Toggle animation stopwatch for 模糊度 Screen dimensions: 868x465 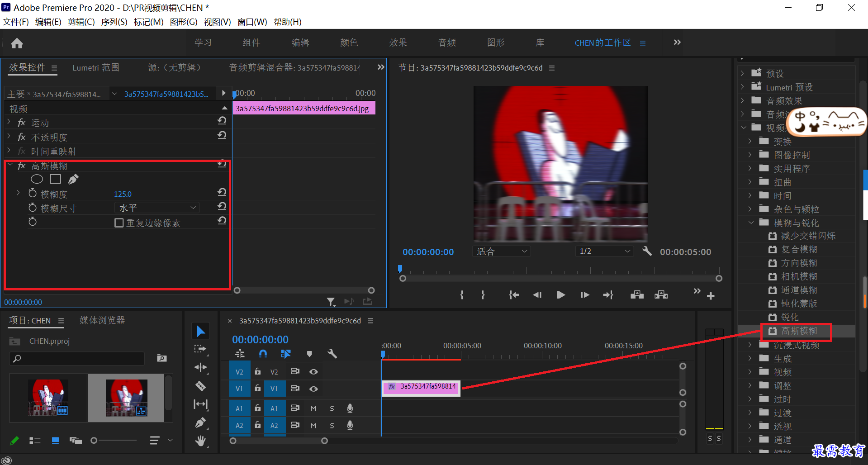click(33, 193)
